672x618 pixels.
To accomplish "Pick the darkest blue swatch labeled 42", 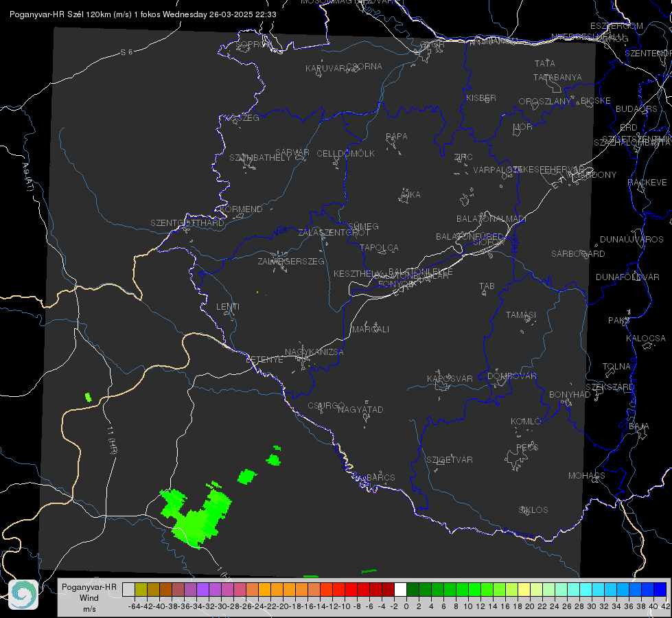I will (660, 589).
